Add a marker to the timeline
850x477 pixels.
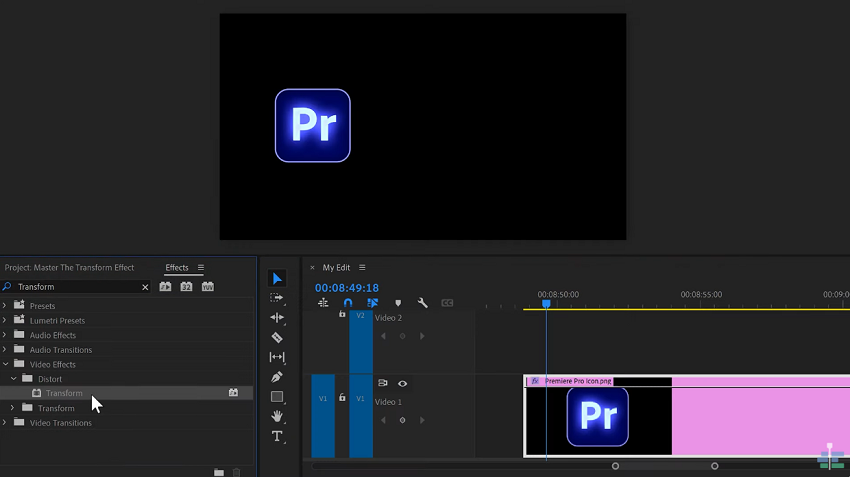(398, 304)
